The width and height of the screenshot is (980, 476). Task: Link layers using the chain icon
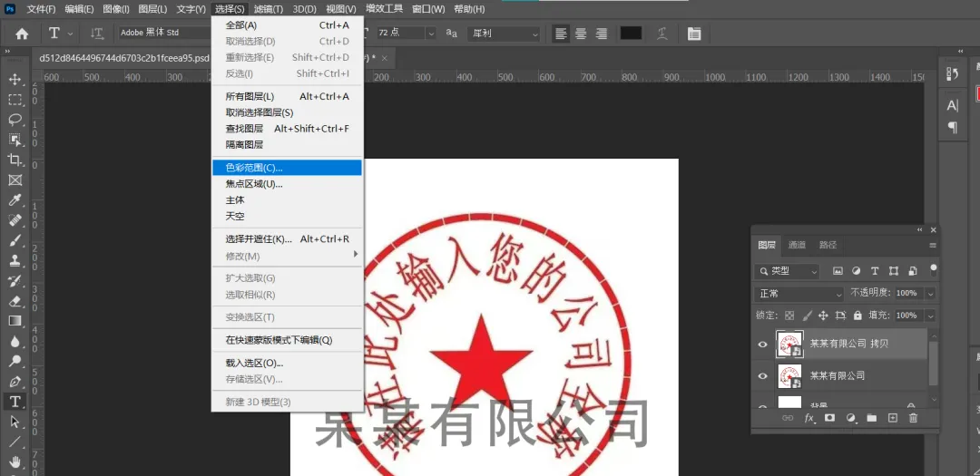click(788, 418)
